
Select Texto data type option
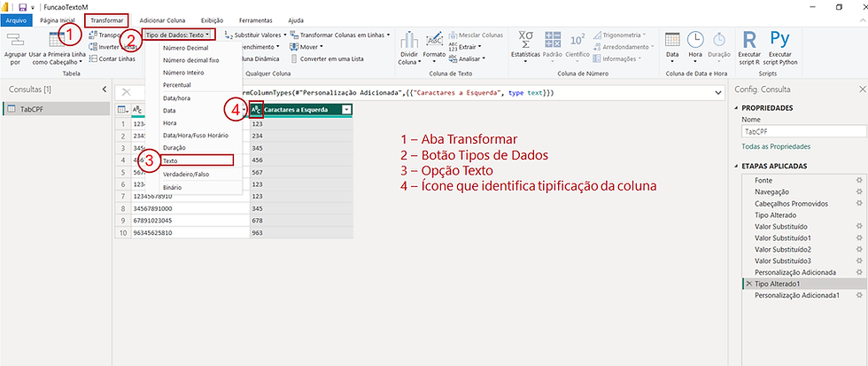point(197,160)
